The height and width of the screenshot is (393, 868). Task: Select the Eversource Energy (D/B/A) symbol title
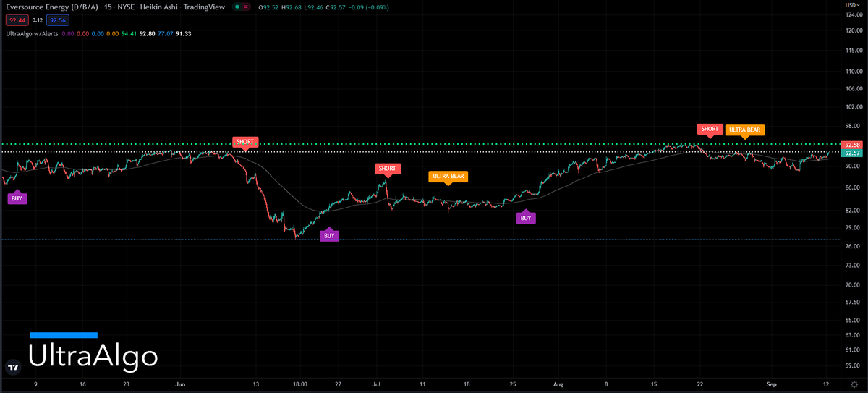click(x=54, y=6)
